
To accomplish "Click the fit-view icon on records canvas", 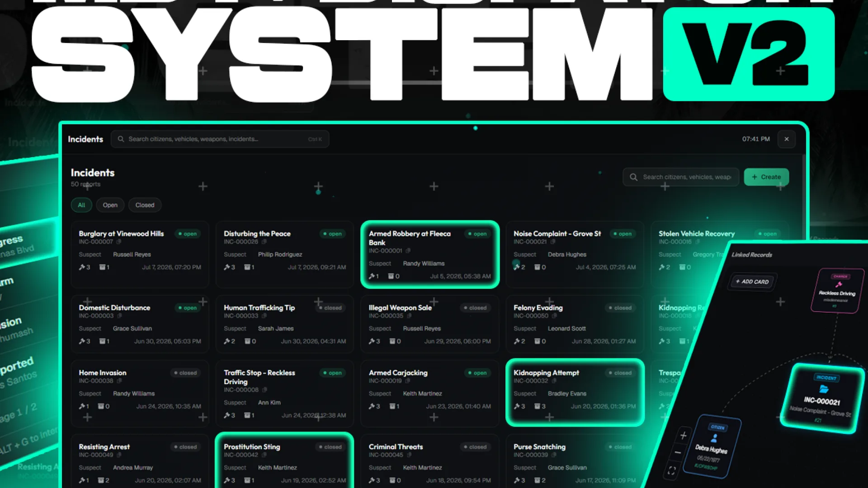I will tap(671, 471).
